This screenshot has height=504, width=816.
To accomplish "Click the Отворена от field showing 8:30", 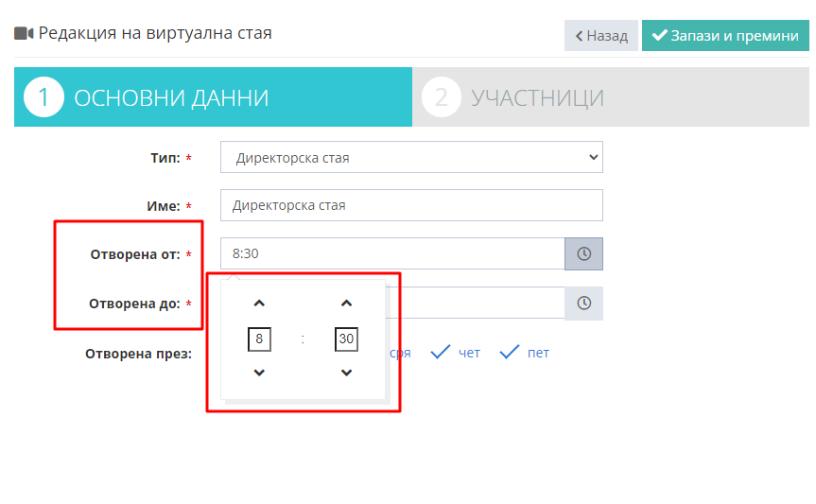I will click(392, 253).
